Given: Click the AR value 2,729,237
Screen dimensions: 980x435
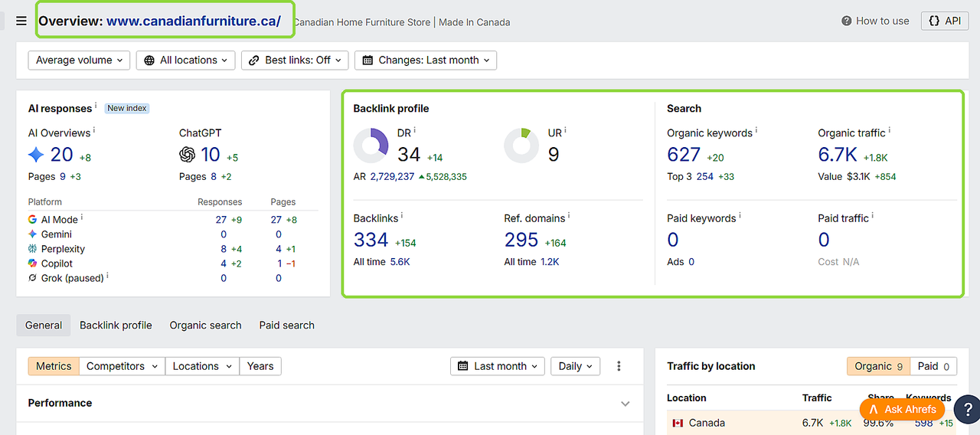Looking at the screenshot, I should (392, 177).
